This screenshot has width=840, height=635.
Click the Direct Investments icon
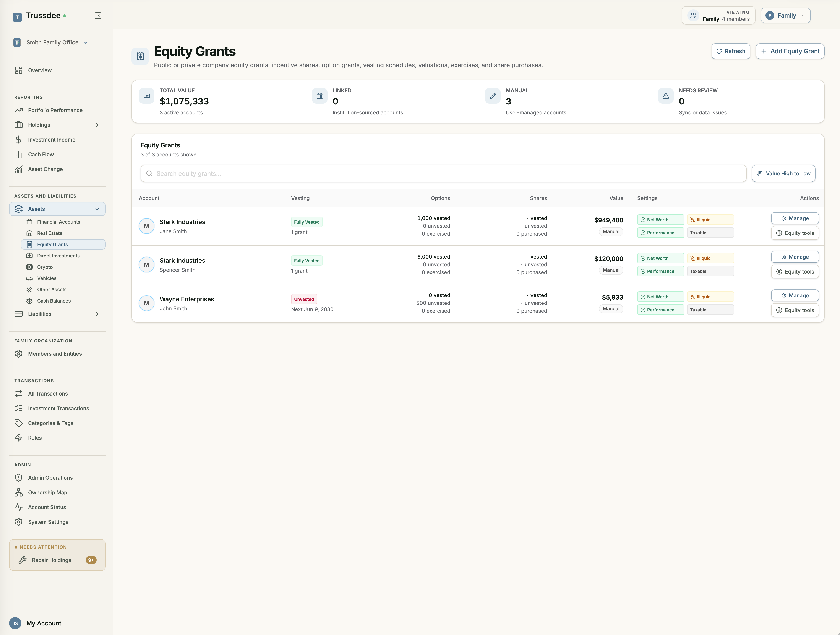click(29, 256)
